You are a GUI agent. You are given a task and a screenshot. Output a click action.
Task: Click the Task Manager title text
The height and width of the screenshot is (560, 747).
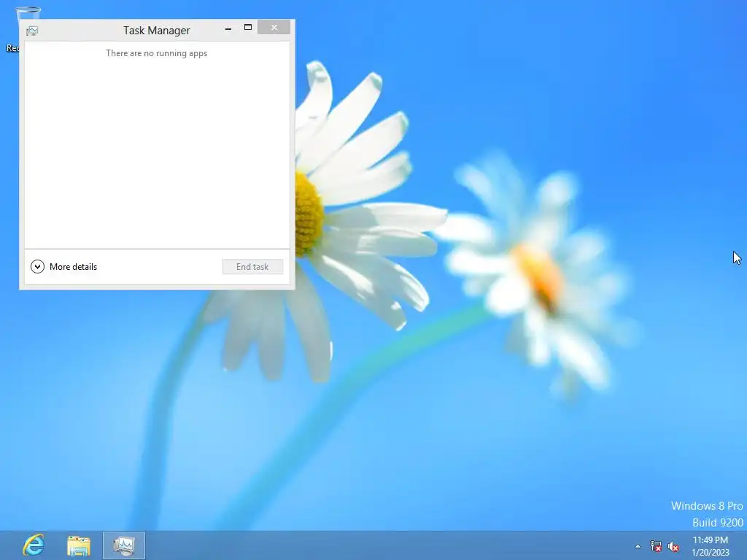tap(157, 31)
